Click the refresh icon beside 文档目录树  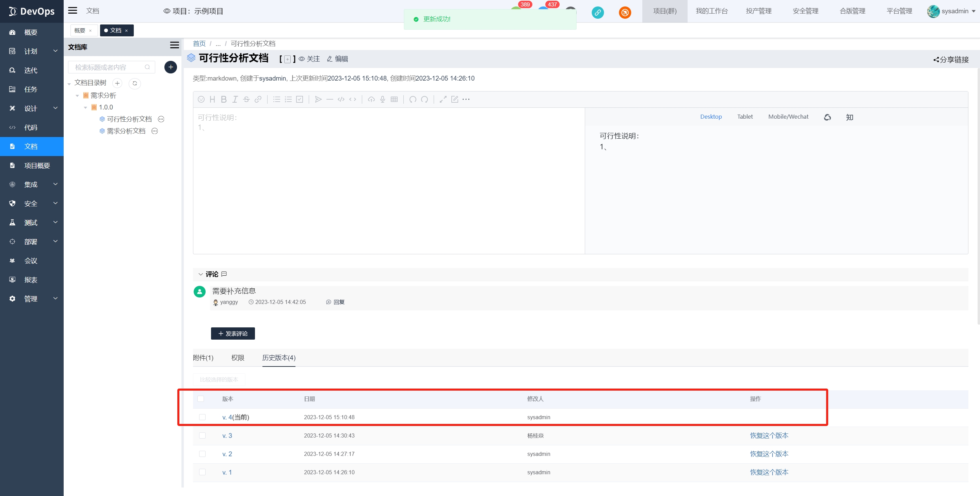[x=135, y=83]
